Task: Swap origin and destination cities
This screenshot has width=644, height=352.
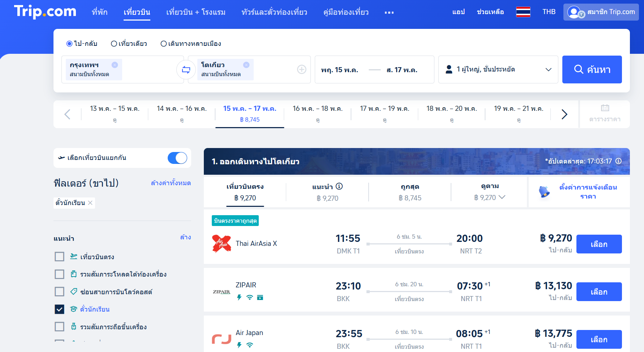Action: (186, 70)
